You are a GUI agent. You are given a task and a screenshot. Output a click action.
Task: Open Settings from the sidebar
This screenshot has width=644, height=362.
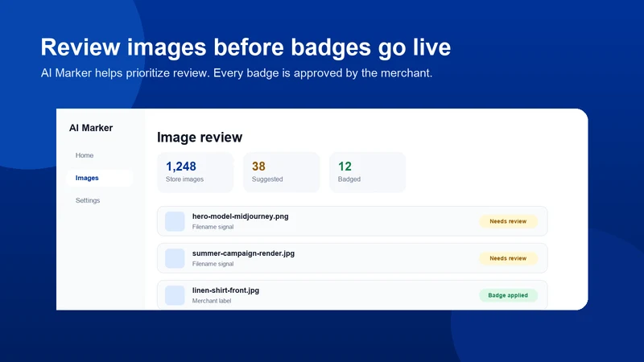click(x=88, y=200)
